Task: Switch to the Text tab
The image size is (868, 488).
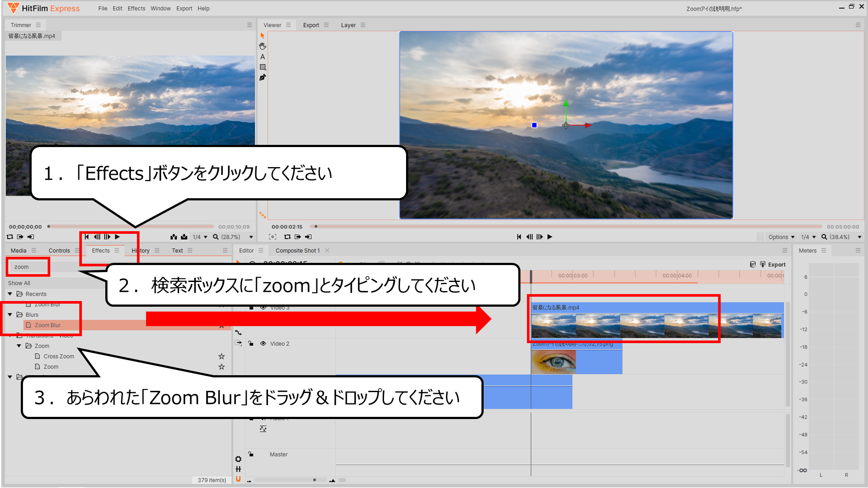Action: pyautogui.click(x=178, y=251)
